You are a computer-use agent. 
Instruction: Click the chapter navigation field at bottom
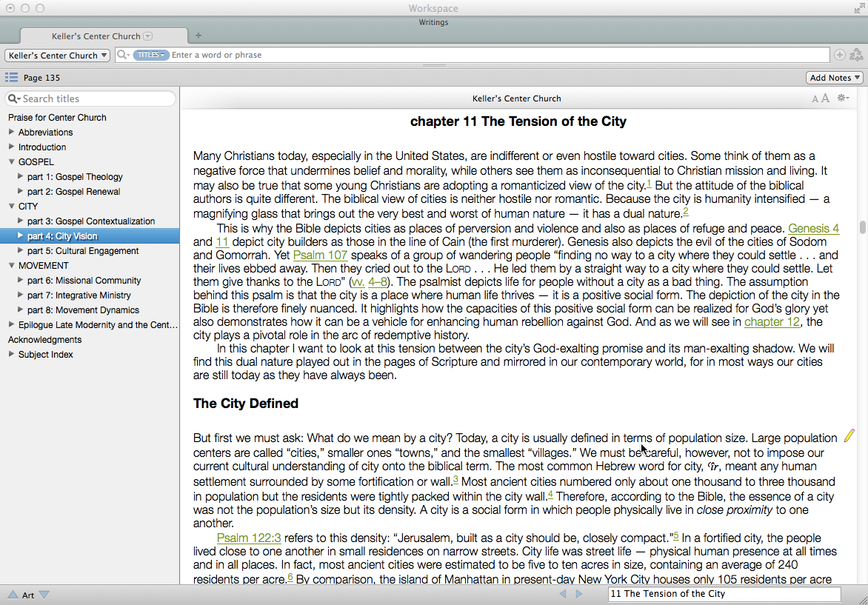click(x=724, y=594)
